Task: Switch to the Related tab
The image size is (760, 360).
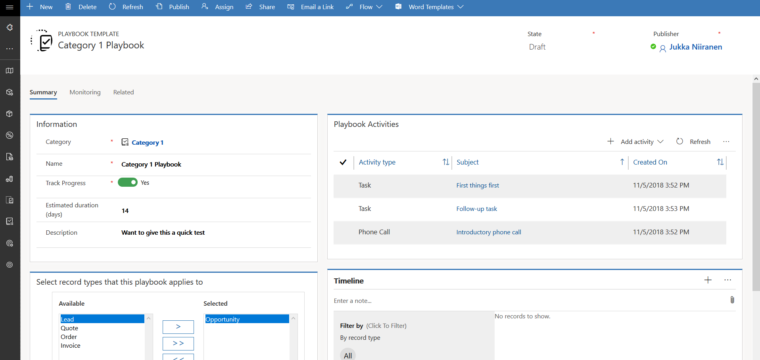Action: coord(124,92)
